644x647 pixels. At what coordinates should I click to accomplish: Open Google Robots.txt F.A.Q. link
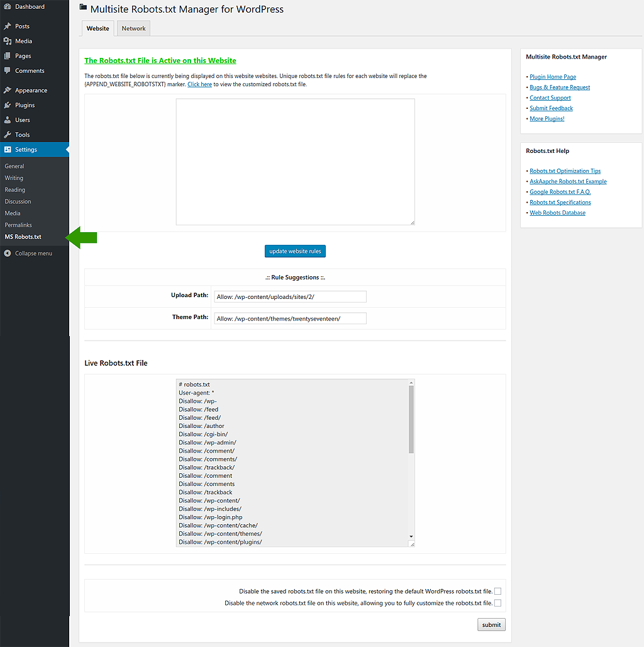click(560, 192)
